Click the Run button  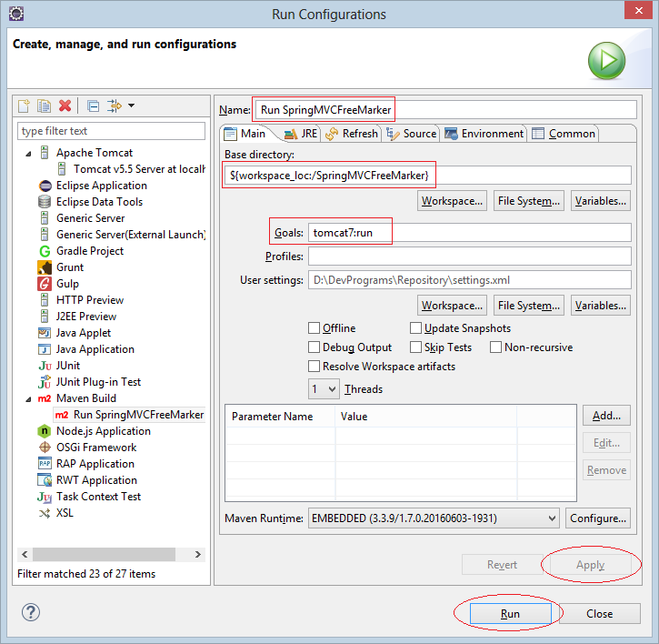coord(510,614)
